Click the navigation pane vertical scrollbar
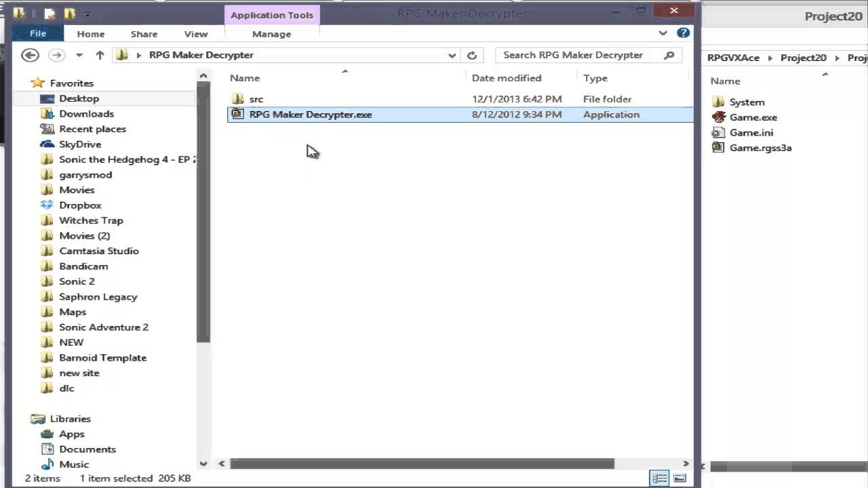Screen dimensions: 868x488 pos(203,213)
